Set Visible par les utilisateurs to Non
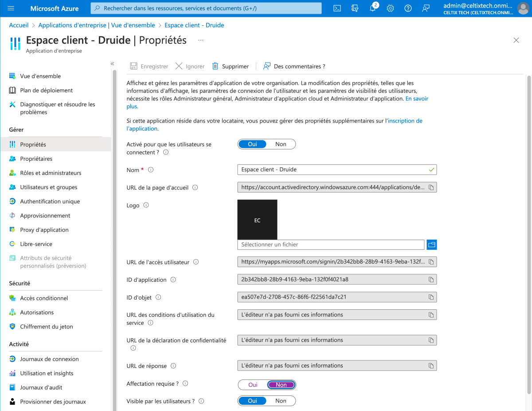 tap(281, 401)
